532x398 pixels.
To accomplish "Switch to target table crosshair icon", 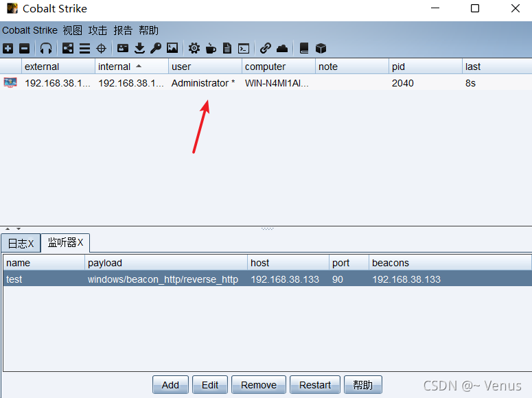I will pyautogui.click(x=101, y=49).
